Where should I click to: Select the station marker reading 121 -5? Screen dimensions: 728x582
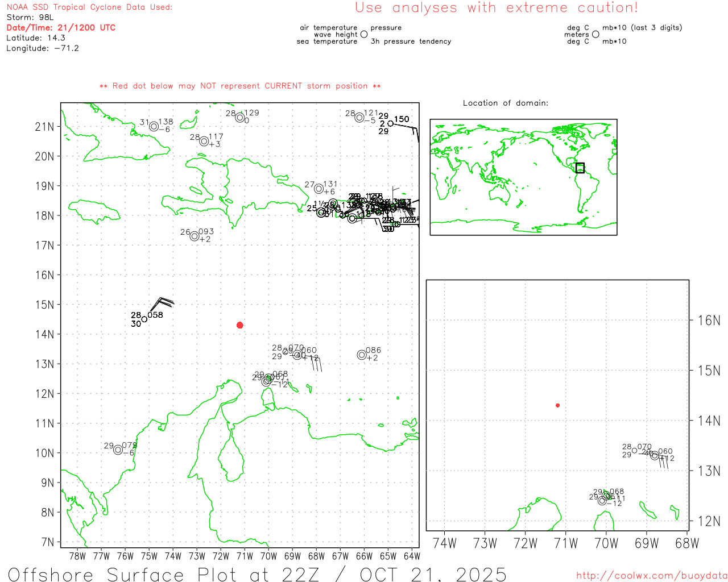tap(359, 118)
